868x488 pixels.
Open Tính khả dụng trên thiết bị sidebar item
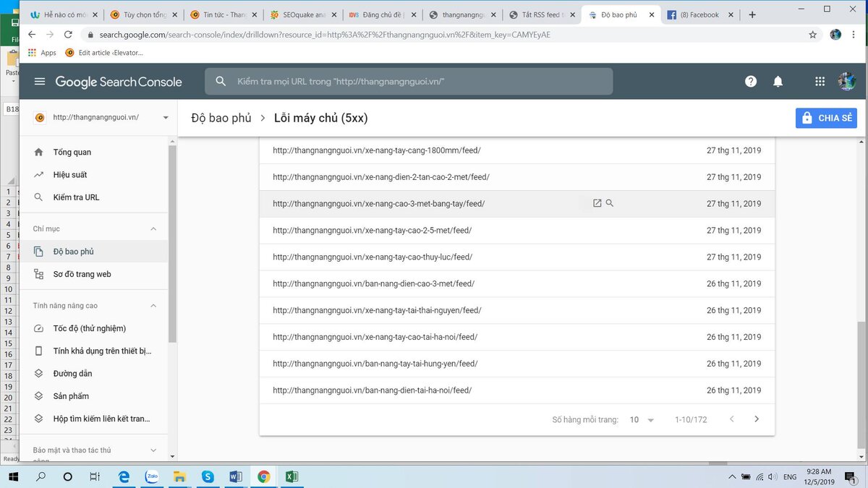93,351
